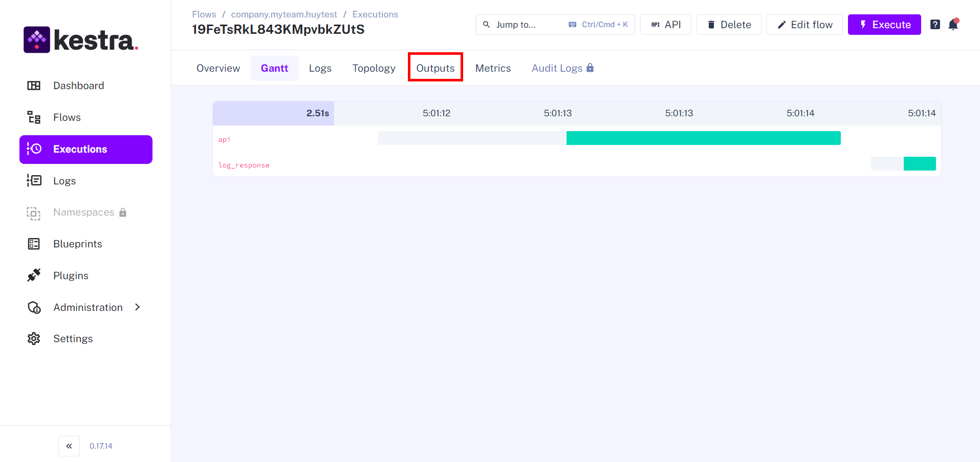Open Flows via its sidebar icon
The height and width of the screenshot is (462, 980).
tap(34, 117)
